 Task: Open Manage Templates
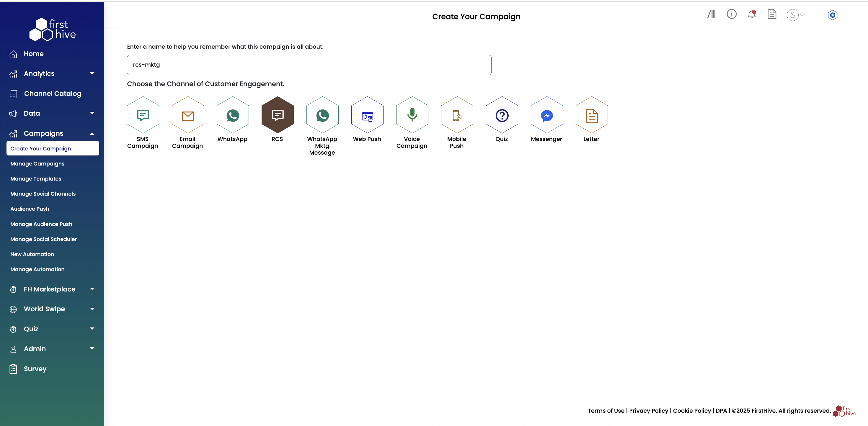pos(36,179)
